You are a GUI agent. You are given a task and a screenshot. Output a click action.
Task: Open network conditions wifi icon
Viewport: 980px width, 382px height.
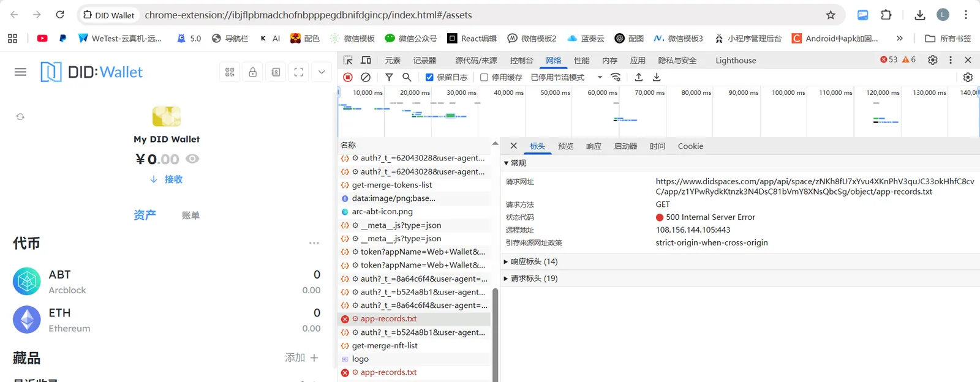[x=616, y=77]
